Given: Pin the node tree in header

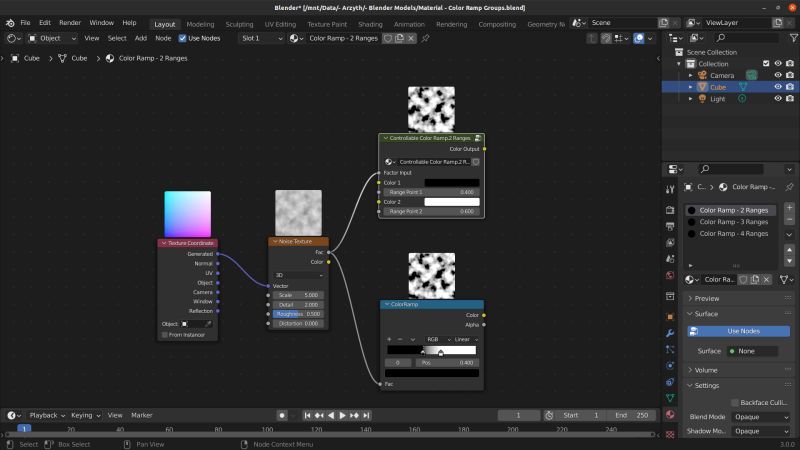Looking at the screenshot, I should [425, 38].
